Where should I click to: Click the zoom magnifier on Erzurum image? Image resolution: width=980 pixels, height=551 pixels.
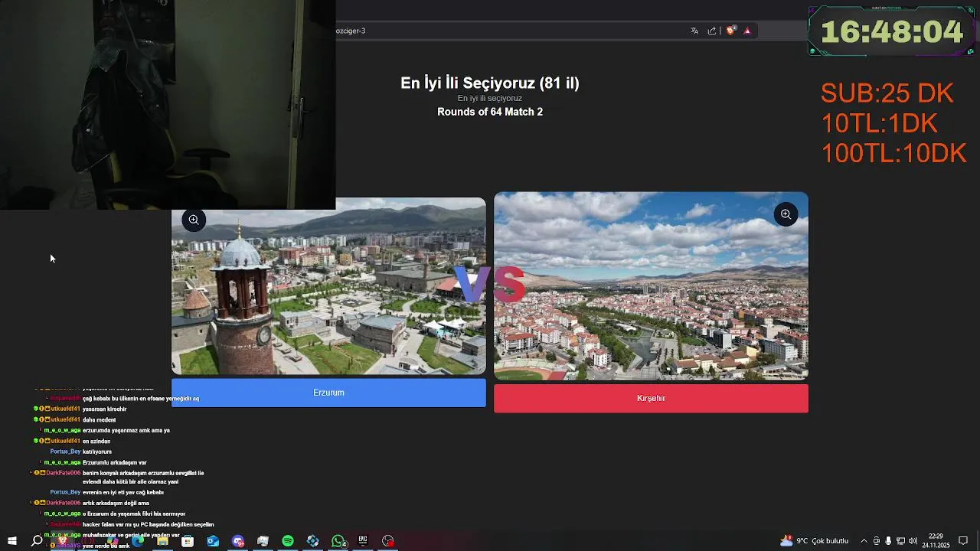[x=194, y=220]
